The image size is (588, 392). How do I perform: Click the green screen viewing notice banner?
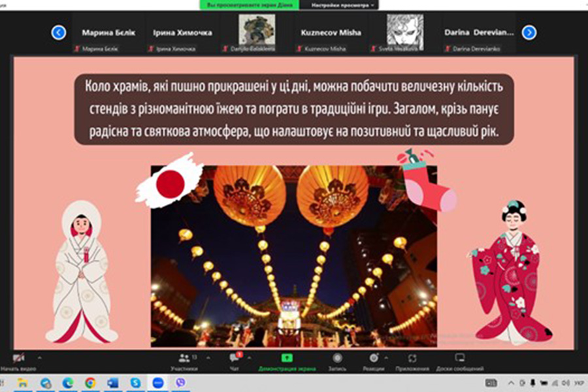[250, 5]
